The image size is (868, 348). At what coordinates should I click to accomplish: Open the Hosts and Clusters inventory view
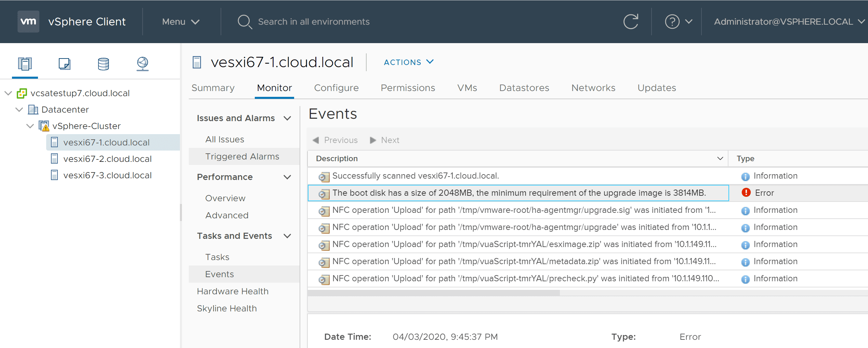pyautogui.click(x=25, y=64)
